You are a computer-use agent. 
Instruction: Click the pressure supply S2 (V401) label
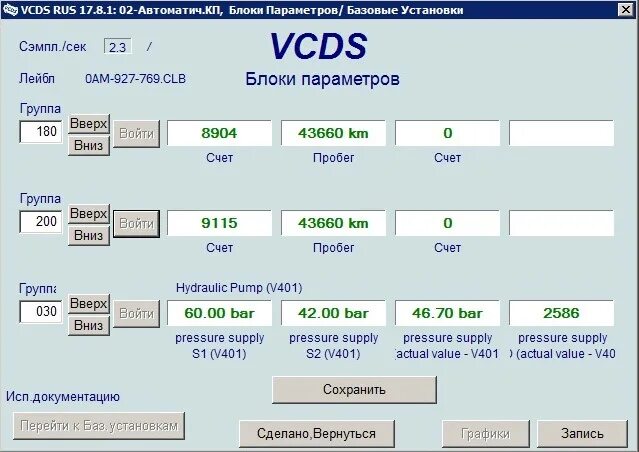(x=333, y=346)
